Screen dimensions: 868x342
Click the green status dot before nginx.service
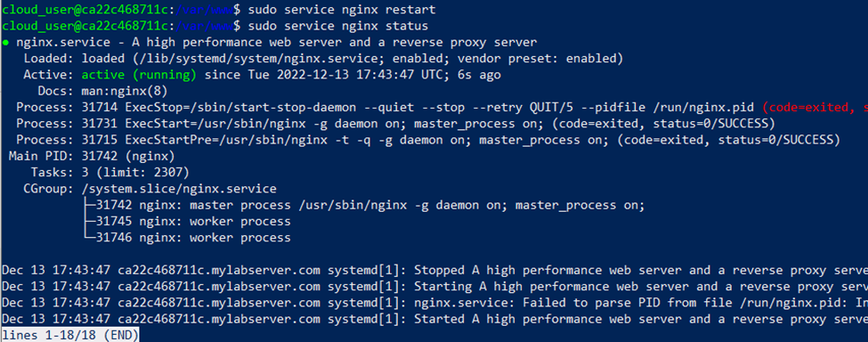pos(5,43)
